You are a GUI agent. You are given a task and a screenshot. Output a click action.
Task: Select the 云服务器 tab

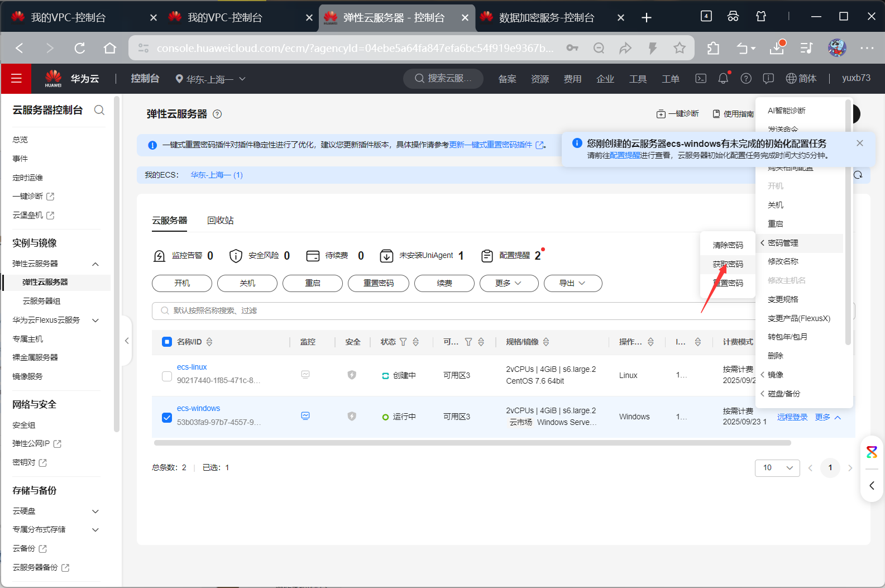pos(170,221)
